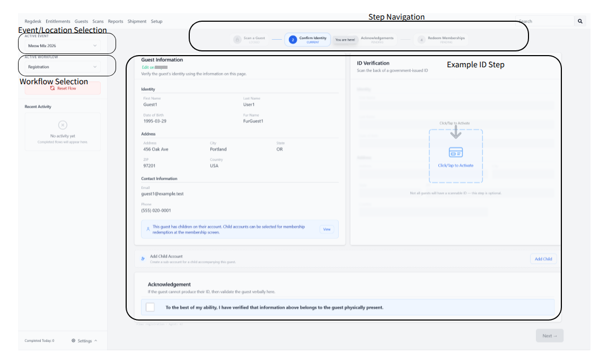Check the identity verification acknowledgement box
This screenshot has height=364, width=608.
[150, 307]
